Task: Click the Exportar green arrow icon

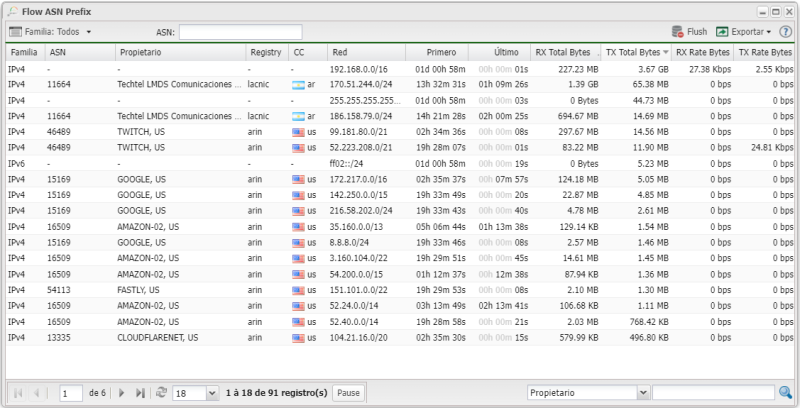Action: tap(722, 32)
